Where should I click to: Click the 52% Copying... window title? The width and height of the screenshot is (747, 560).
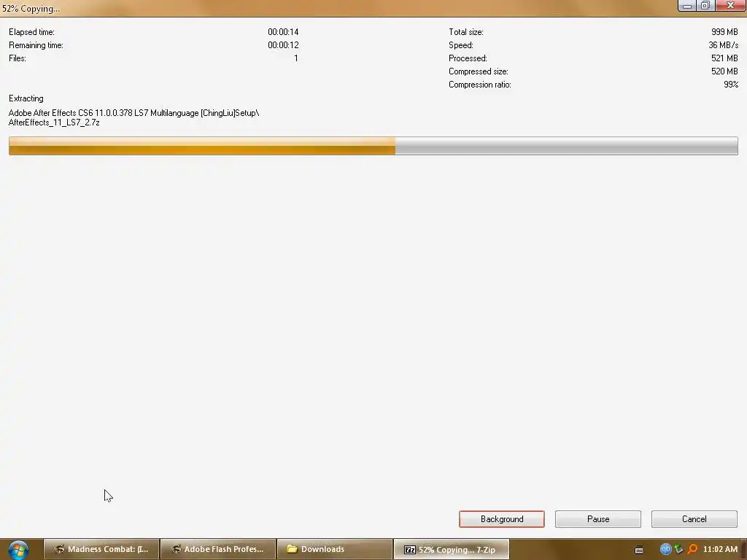click(31, 9)
